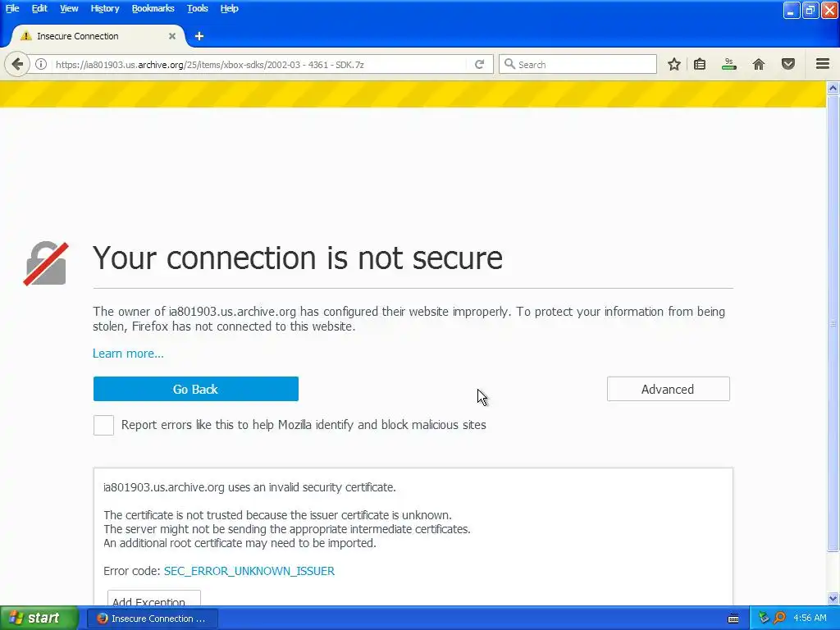Image resolution: width=840 pixels, height=630 pixels.
Task: Open the system tray search magnifier icon
Action: click(779, 618)
